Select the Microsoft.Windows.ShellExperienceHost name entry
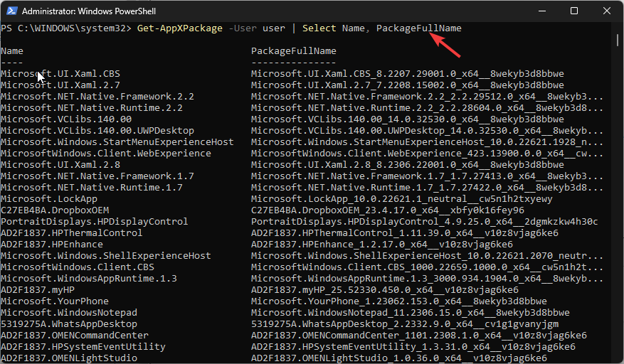Viewport: 624px width, 364px height. coord(106,255)
